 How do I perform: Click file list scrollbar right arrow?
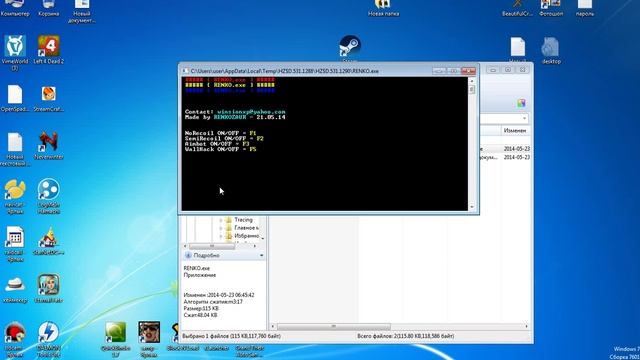coord(527,327)
